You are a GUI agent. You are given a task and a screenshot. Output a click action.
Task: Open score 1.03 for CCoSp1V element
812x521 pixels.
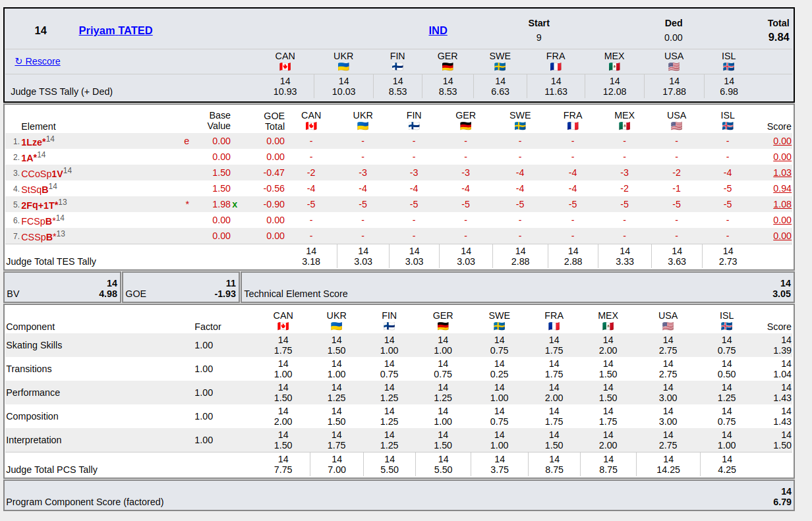point(782,173)
